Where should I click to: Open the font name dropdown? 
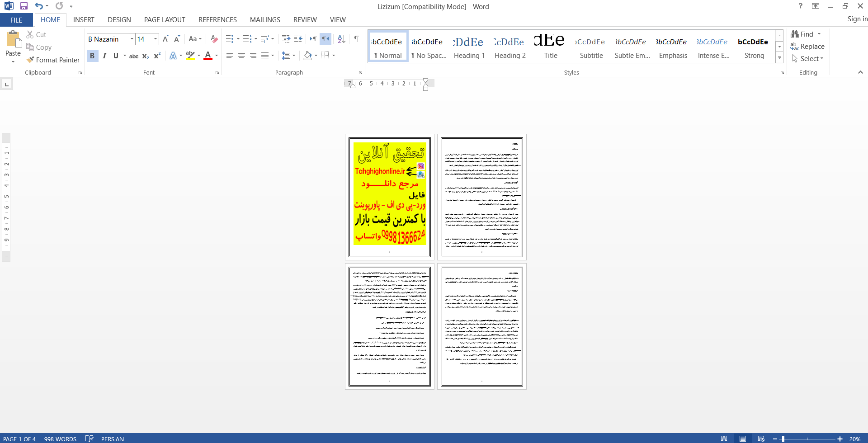click(132, 39)
